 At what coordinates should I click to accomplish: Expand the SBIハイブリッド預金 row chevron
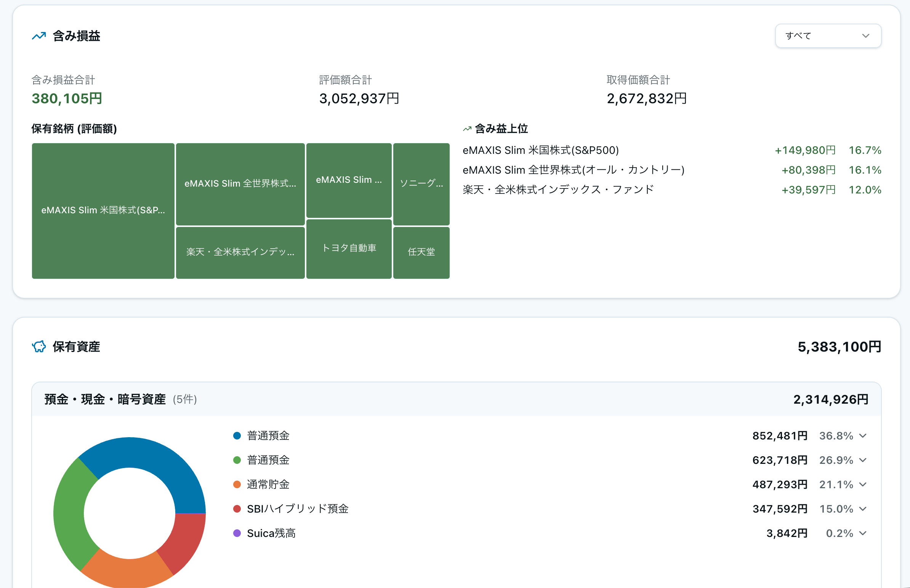tap(863, 509)
